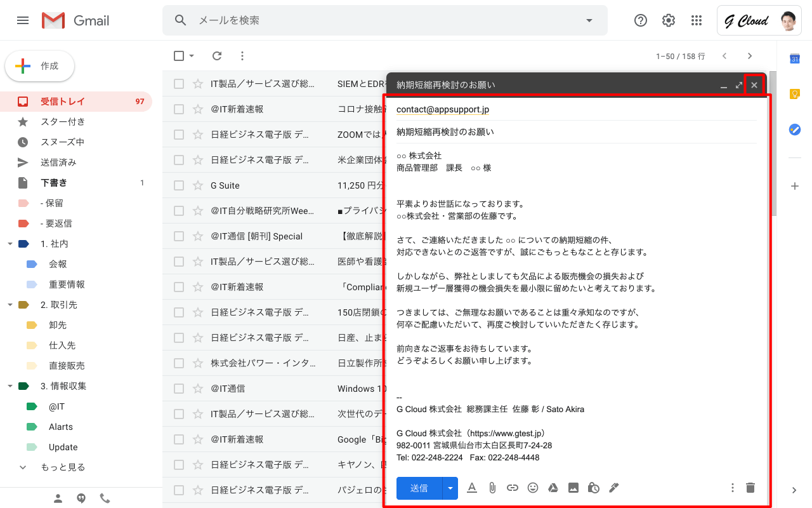Open send options dropdown arrow

(450, 488)
